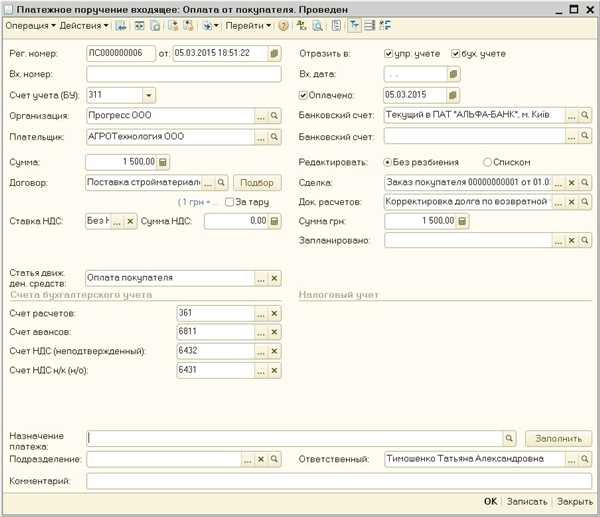The height and width of the screenshot is (517, 600).
Task: Enable the За тару checkbox
Action: 229,202
